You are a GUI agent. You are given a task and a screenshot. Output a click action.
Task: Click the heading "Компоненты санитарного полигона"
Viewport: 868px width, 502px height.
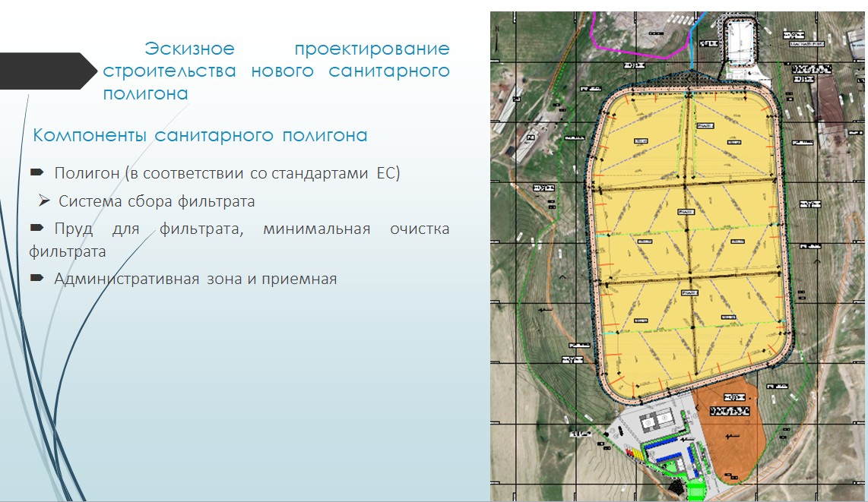tap(201, 135)
